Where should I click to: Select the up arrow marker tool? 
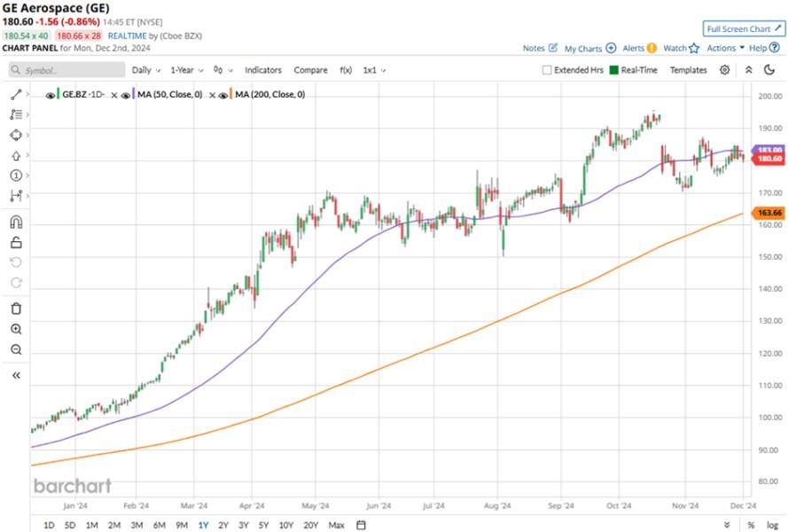point(16,155)
